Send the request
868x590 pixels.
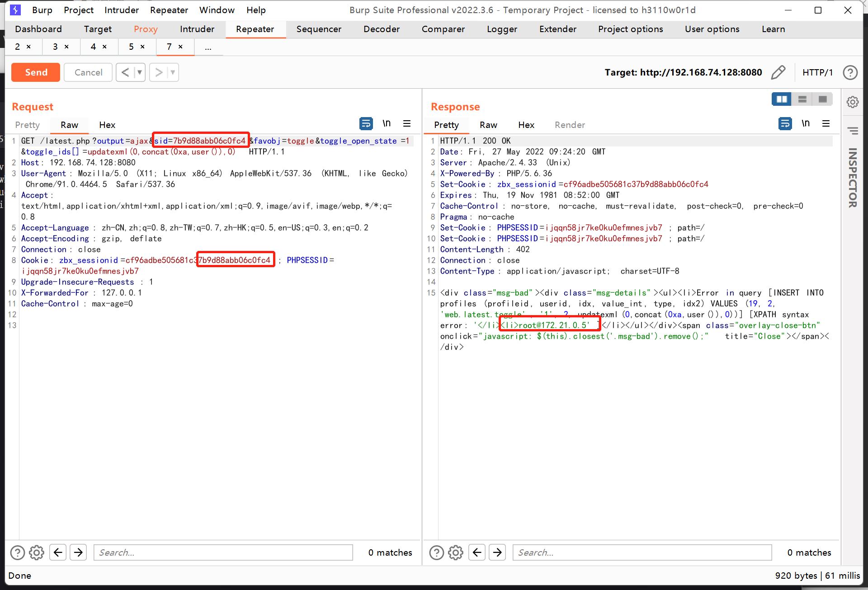click(36, 72)
